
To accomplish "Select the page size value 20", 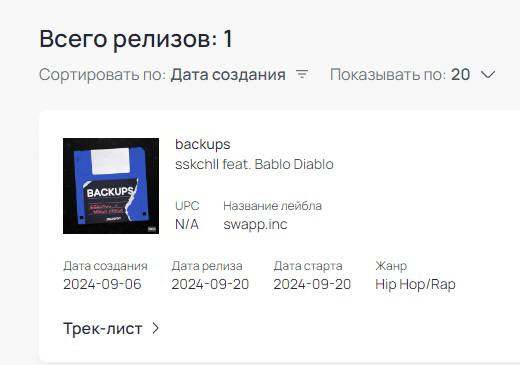I will [460, 74].
